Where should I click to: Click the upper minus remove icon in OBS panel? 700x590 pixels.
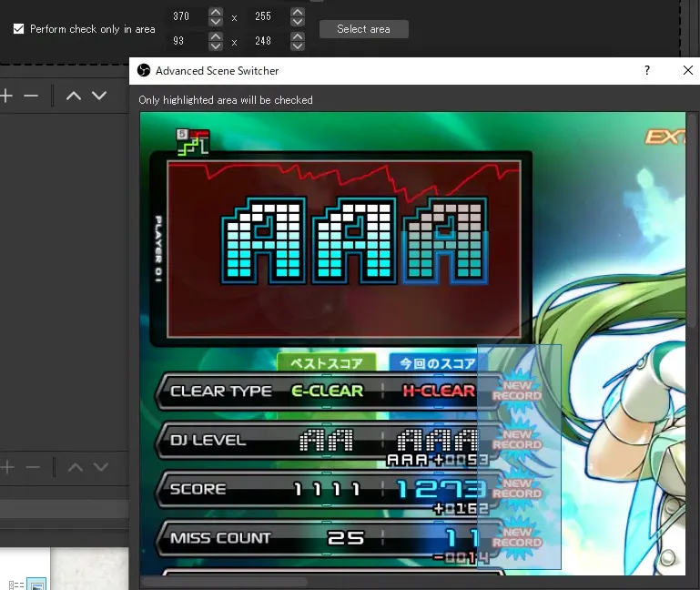coord(31,96)
